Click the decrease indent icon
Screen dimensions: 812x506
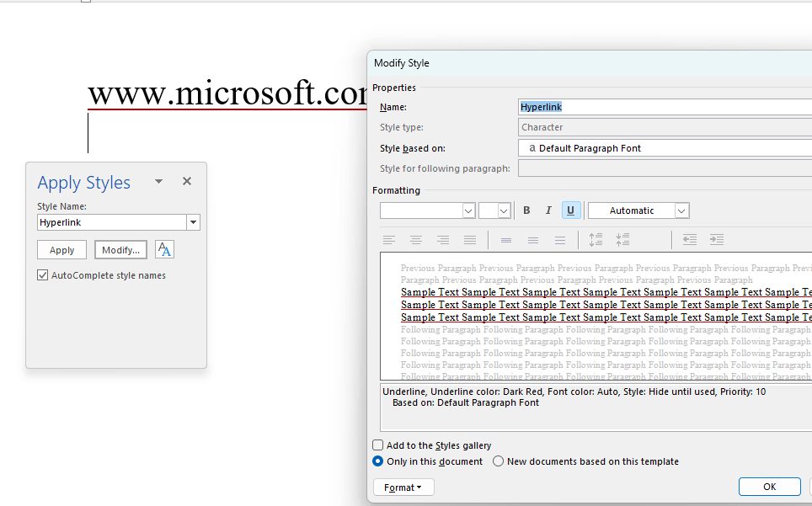(692, 239)
